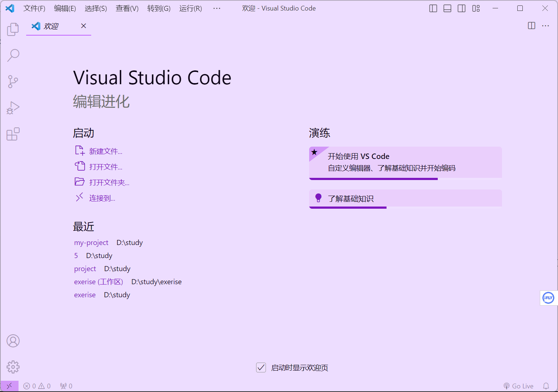Image resolution: width=558 pixels, height=392 pixels.
Task: Open the 查看(V) menu
Action: [127, 8]
